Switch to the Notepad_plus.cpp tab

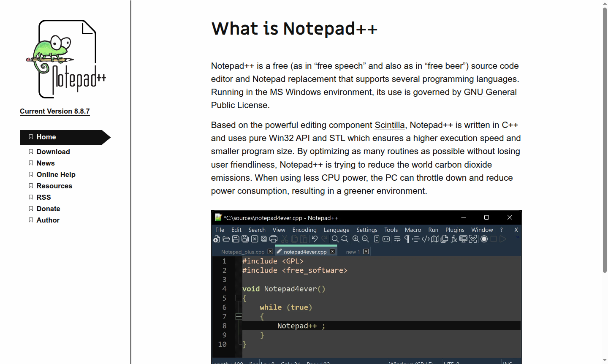[243, 251]
